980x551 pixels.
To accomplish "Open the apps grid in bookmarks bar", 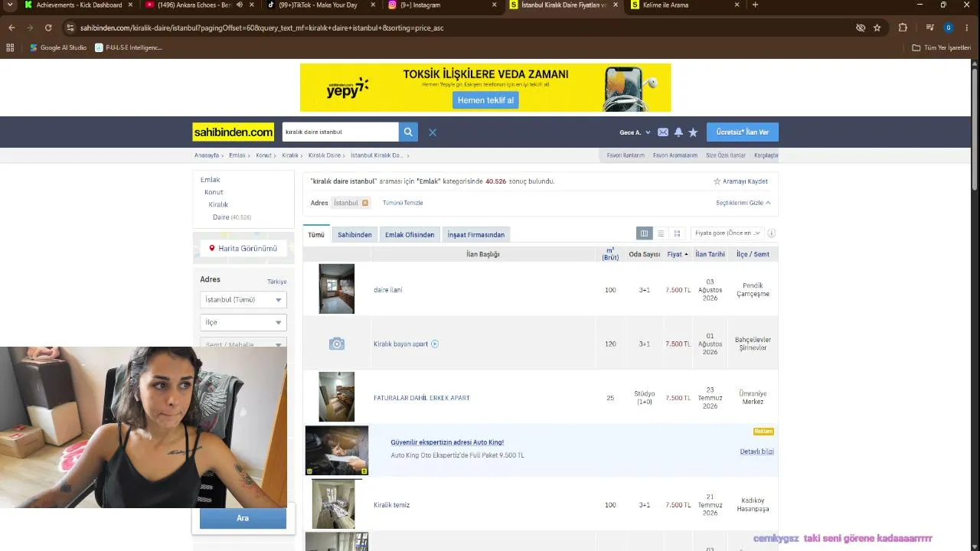I will coord(10,47).
